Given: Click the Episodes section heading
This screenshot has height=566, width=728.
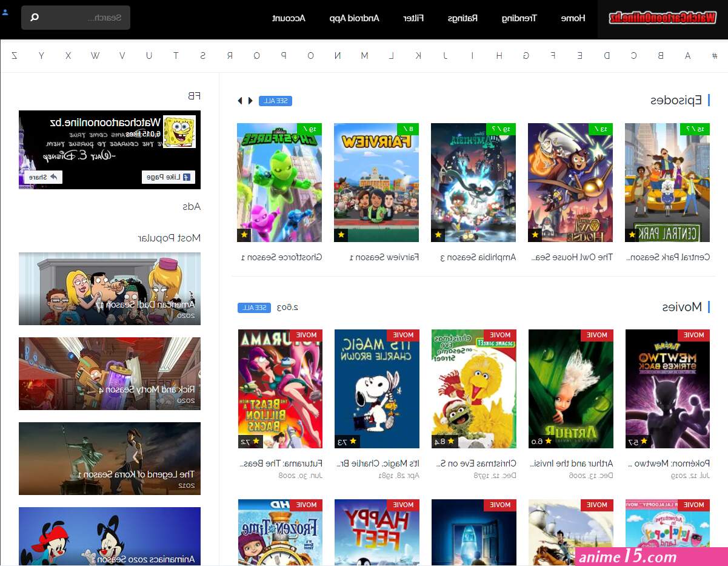Looking at the screenshot, I should pyautogui.click(x=676, y=101).
